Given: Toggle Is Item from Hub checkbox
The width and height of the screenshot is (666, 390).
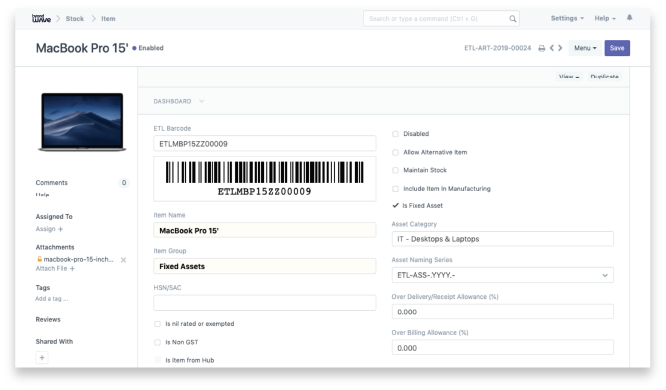Looking at the screenshot, I should (157, 360).
